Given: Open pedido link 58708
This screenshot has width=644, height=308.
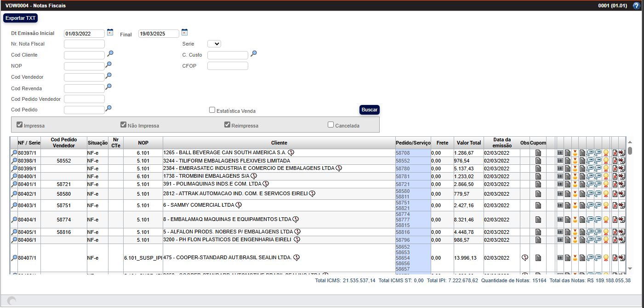Looking at the screenshot, I should (402, 153).
